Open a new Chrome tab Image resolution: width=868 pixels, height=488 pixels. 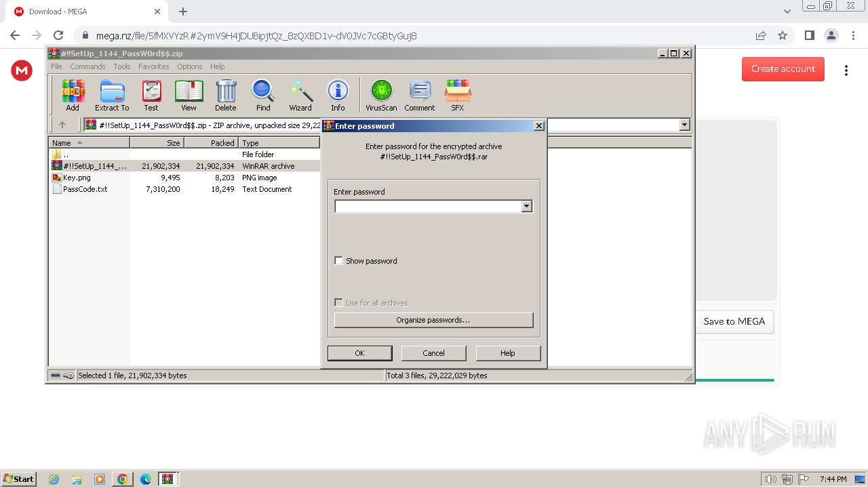point(183,12)
